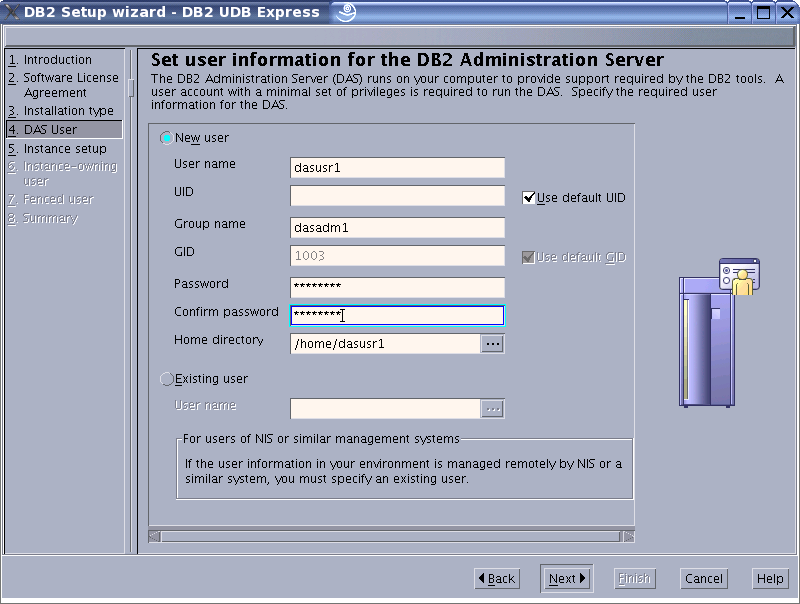This screenshot has width=800, height=604.
Task: Click the Existing user's User name field
Action: click(x=385, y=409)
